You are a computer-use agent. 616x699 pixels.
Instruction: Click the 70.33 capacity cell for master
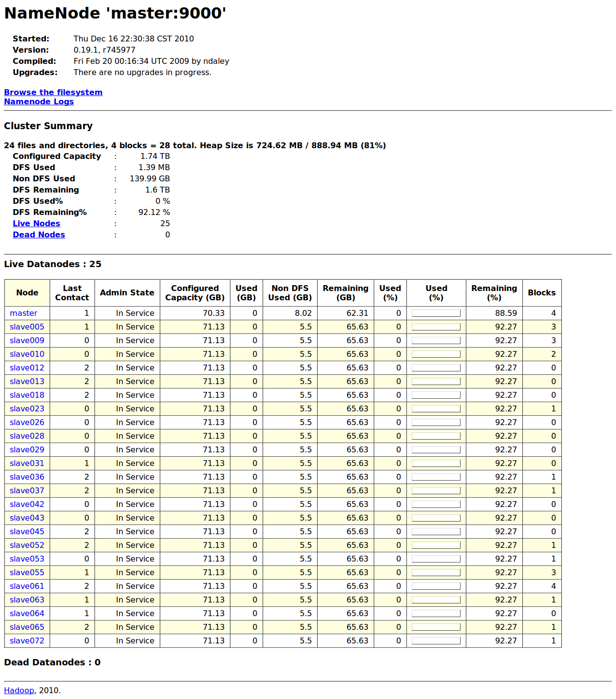coord(195,313)
